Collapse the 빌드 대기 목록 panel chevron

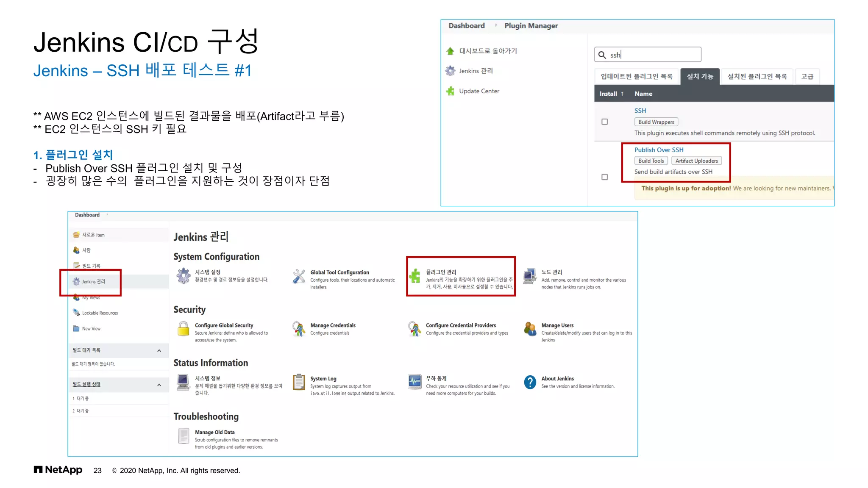click(x=159, y=351)
